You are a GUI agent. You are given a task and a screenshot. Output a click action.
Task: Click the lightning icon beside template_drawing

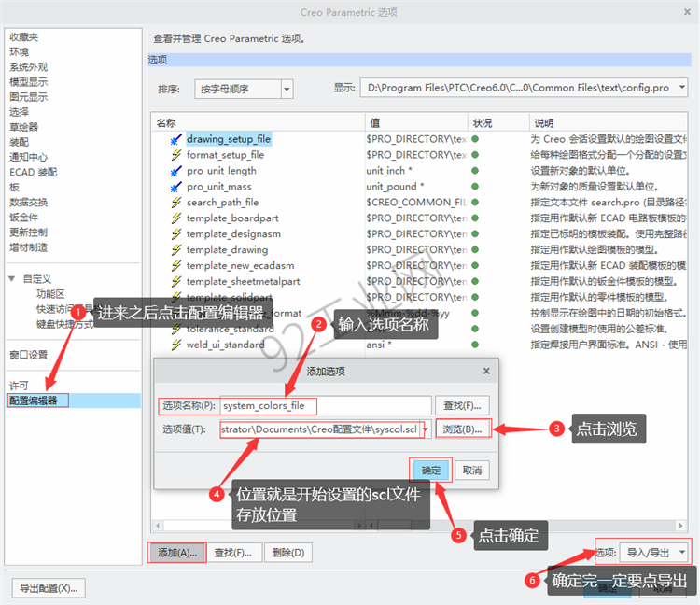tap(175, 250)
